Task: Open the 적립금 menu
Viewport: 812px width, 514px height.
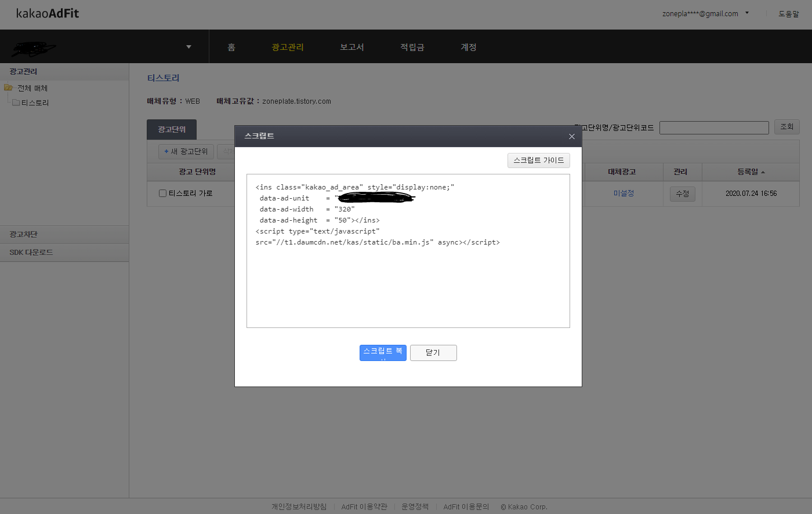Action: pos(412,47)
